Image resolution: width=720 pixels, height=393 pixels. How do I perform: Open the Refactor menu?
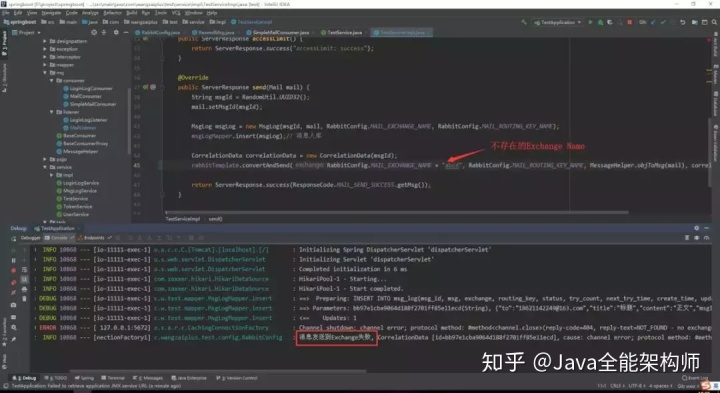pyautogui.click(x=112, y=13)
